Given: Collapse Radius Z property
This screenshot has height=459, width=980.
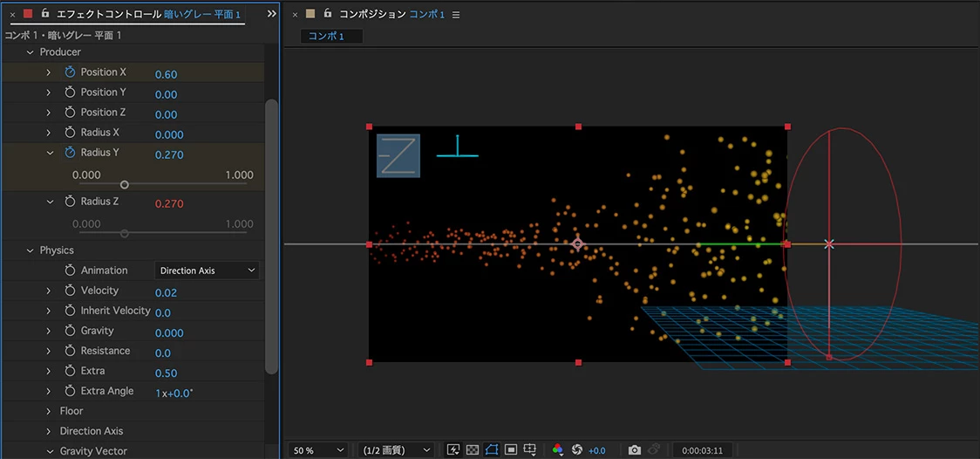Looking at the screenshot, I should tap(51, 202).
